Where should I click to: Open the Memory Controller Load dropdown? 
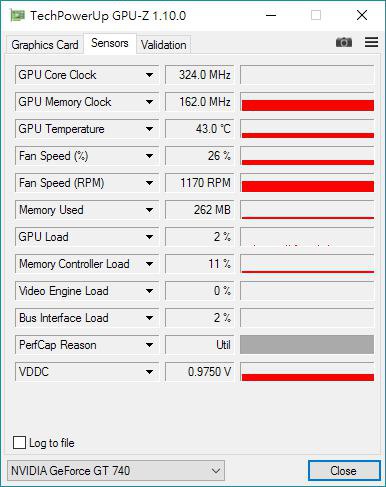(149, 264)
